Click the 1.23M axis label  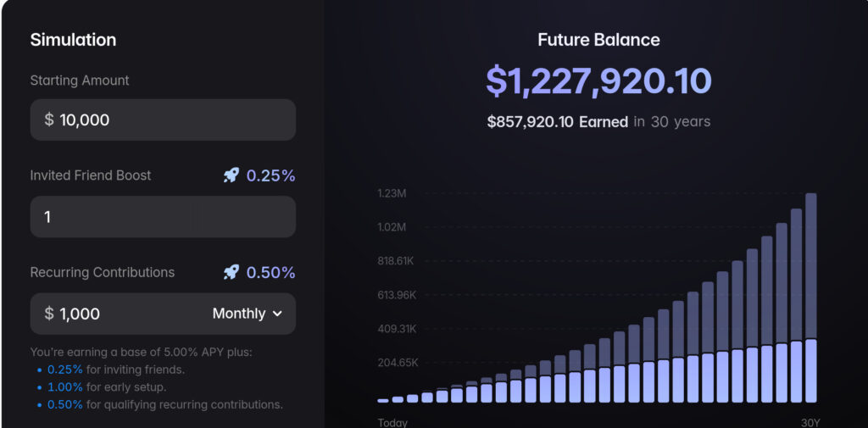(x=392, y=193)
